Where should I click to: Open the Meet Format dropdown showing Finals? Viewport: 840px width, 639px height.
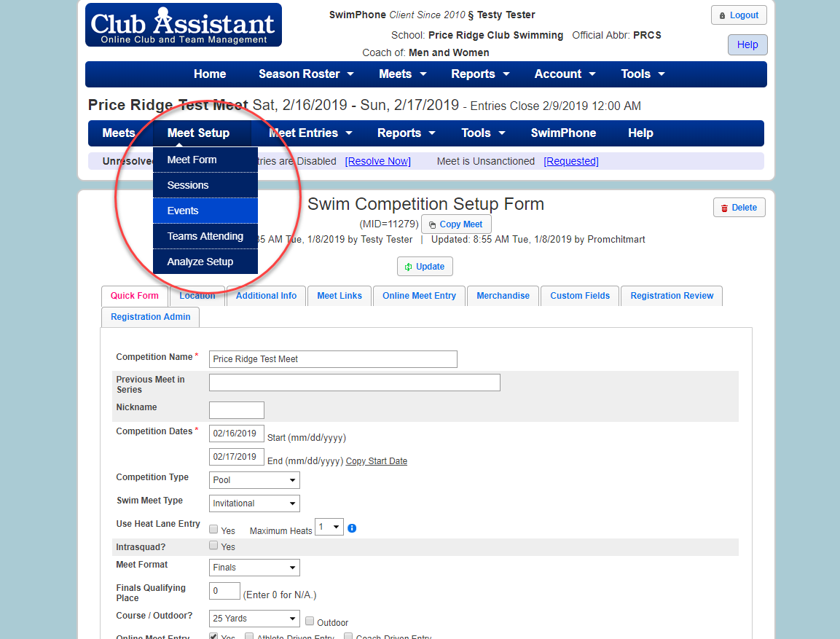(x=254, y=567)
